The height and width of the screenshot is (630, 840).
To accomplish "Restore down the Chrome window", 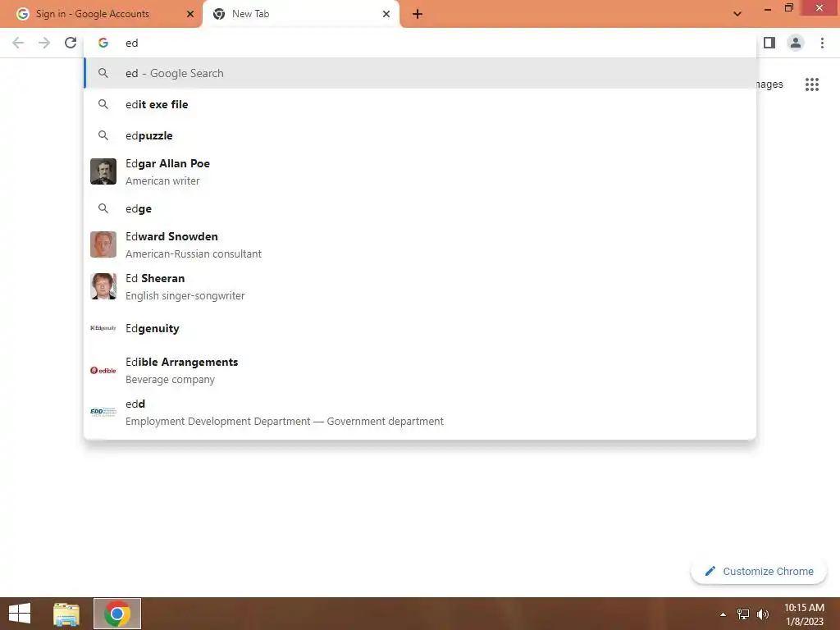I will [788, 8].
